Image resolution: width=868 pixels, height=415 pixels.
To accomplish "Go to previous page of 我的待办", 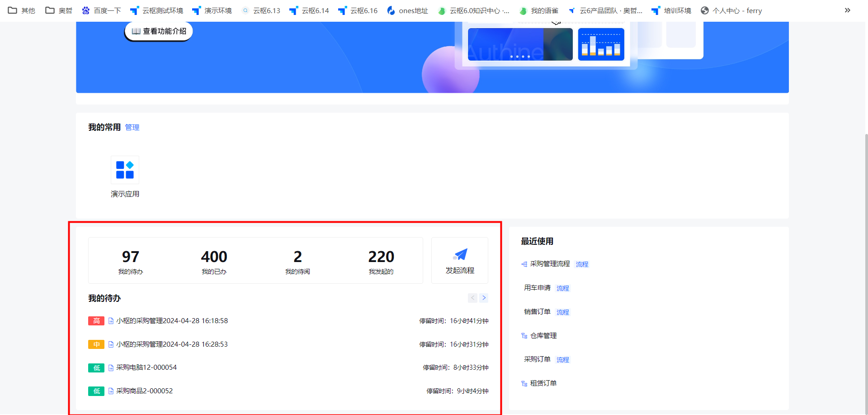I will pos(472,298).
